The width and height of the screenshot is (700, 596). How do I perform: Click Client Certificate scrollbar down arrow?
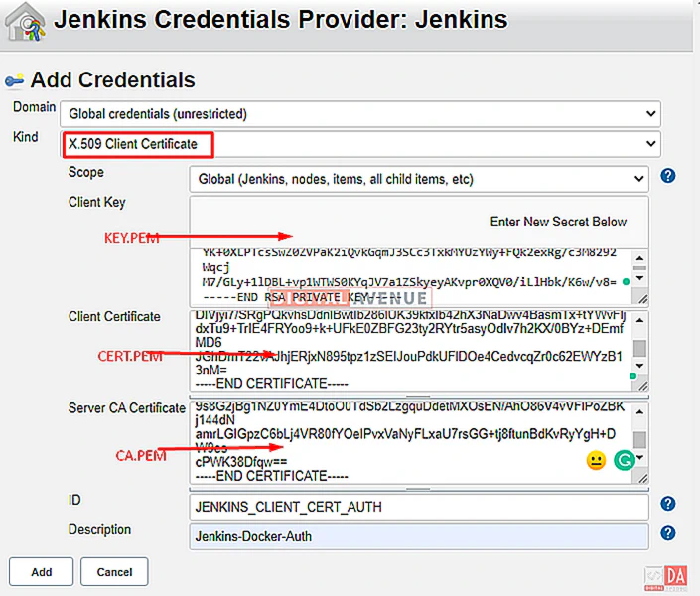(639, 366)
